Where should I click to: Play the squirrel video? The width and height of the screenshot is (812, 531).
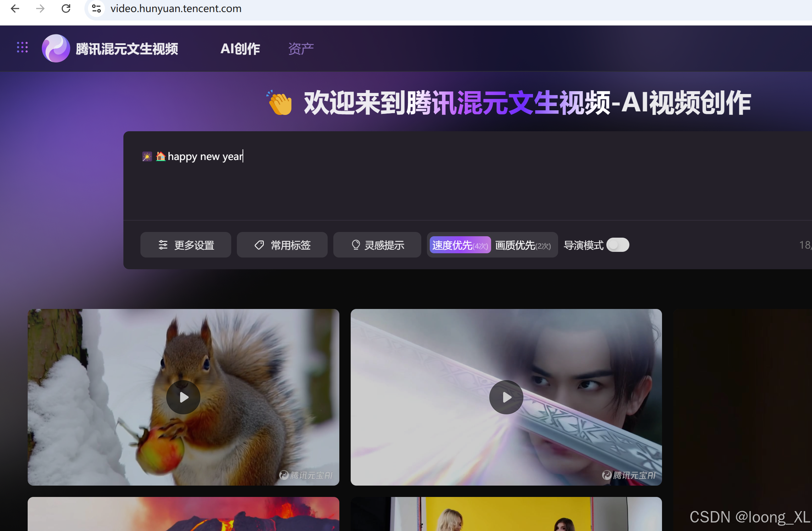click(x=183, y=397)
